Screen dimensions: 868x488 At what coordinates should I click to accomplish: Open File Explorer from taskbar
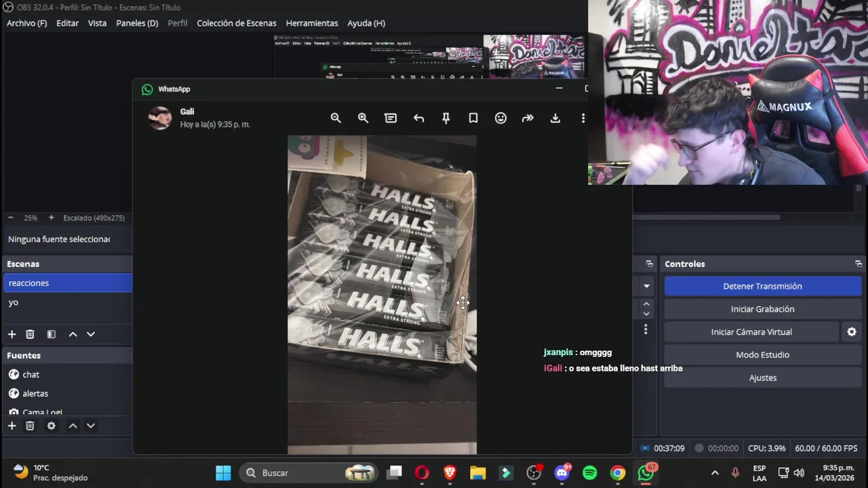coord(478,473)
